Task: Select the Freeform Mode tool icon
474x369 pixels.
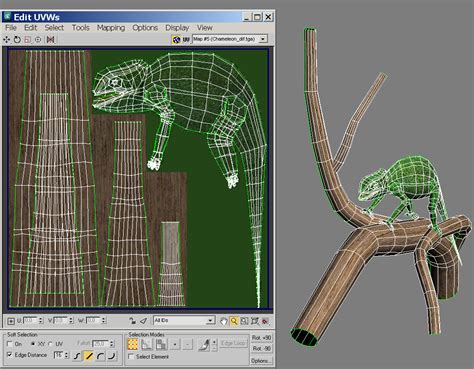Action: pos(38,40)
